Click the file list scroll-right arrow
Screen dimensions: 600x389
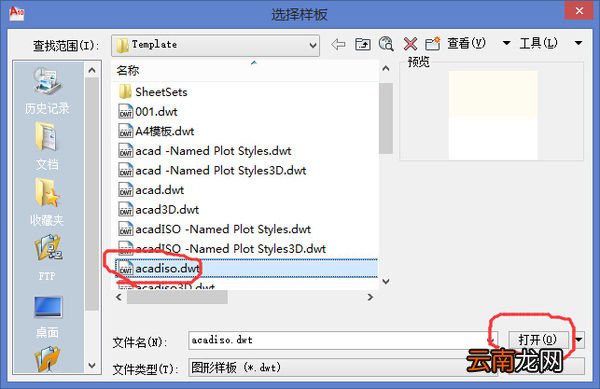click(x=370, y=297)
